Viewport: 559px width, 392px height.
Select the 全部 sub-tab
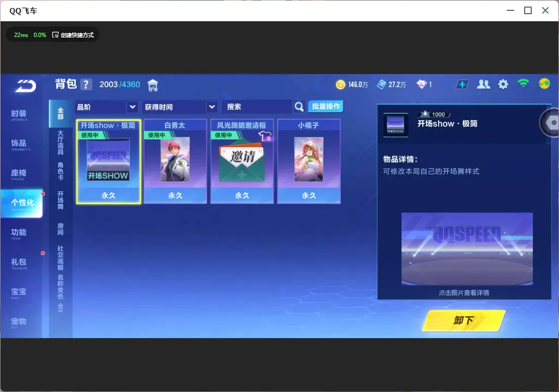[60, 114]
